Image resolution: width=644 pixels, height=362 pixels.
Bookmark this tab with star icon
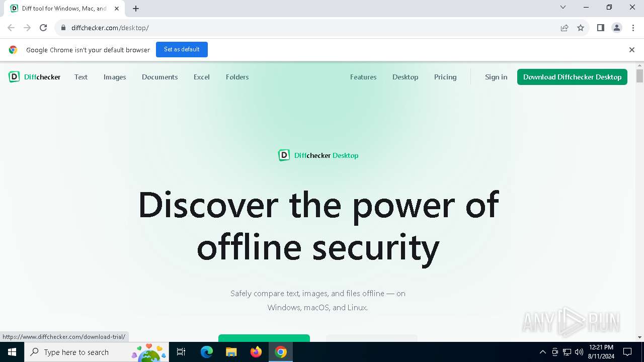(x=581, y=28)
